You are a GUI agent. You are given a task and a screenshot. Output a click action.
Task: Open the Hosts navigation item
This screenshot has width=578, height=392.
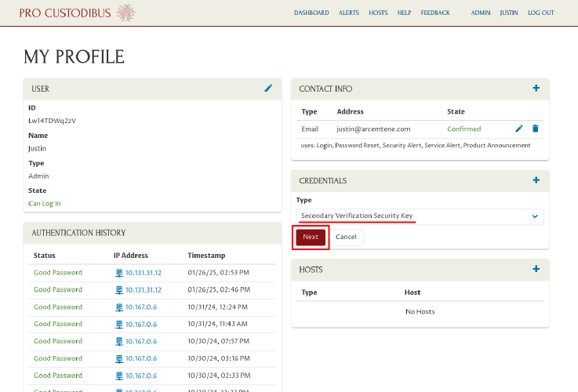pyautogui.click(x=378, y=13)
